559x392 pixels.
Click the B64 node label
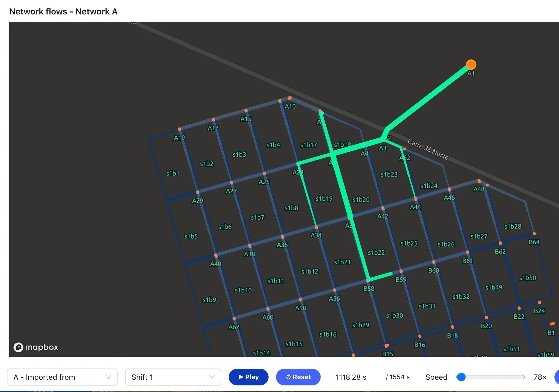(534, 242)
